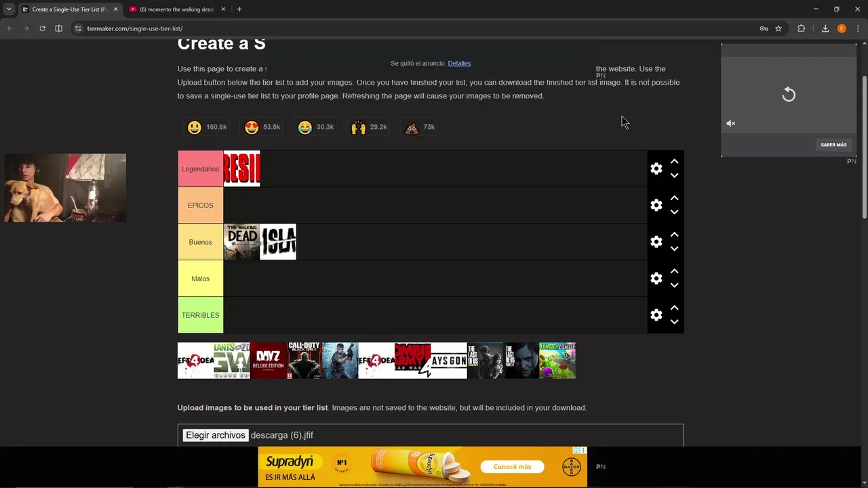
Task: Select the Dead Island image in Buenos
Action: 278,242
